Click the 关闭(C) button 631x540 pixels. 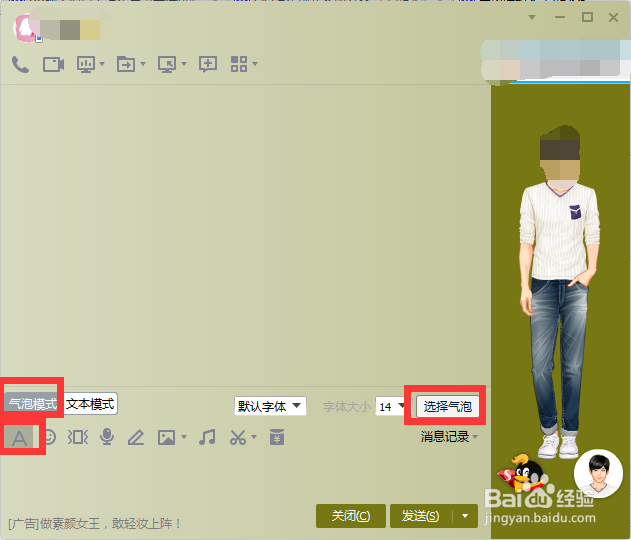coord(351,516)
